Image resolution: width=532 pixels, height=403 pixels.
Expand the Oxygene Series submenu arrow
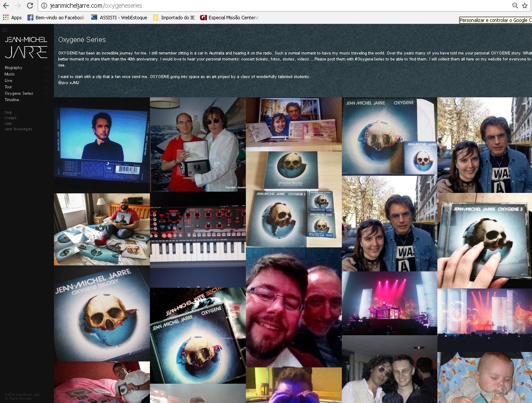(46, 93)
